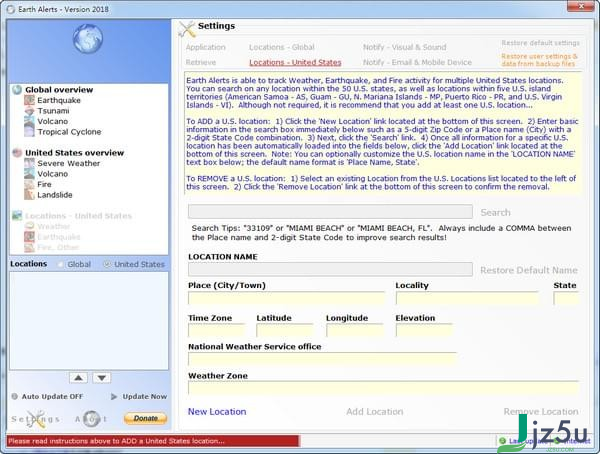The image size is (600, 454).
Task: Move location down with arrow button
Action: (x=102, y=378)
